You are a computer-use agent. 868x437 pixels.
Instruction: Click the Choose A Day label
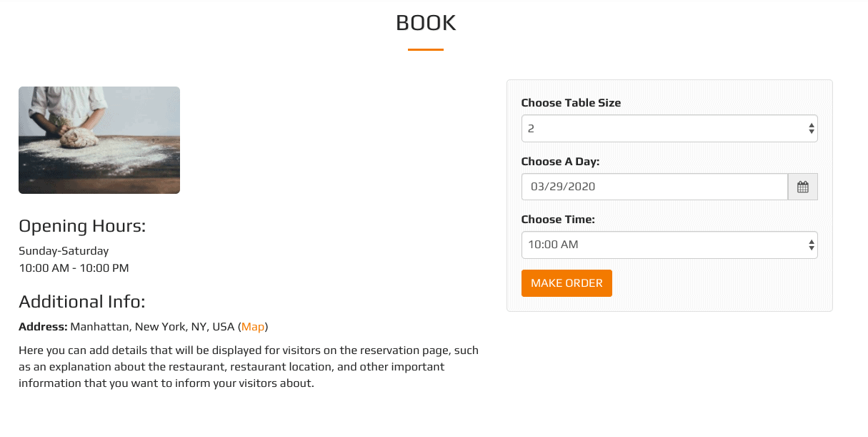tap(560, 162)
